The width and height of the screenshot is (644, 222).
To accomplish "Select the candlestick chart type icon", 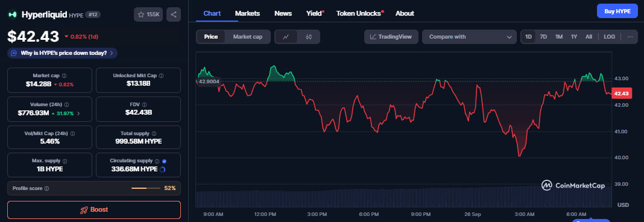I will [309, 37].
